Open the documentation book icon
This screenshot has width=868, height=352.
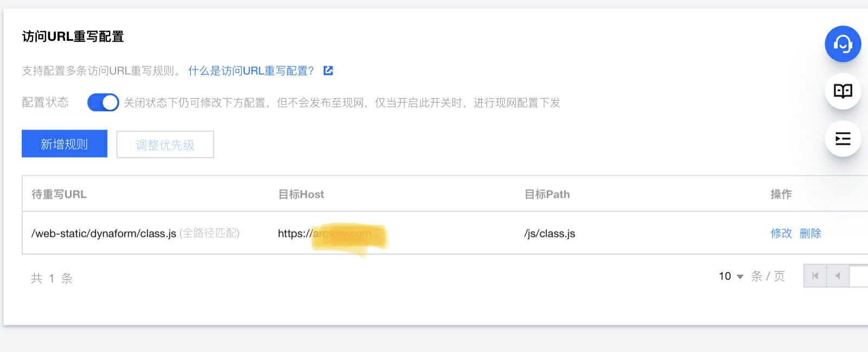coord(843,91)
